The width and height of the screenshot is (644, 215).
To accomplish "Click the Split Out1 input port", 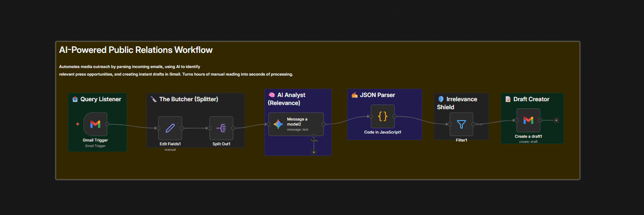I will 209,128.
